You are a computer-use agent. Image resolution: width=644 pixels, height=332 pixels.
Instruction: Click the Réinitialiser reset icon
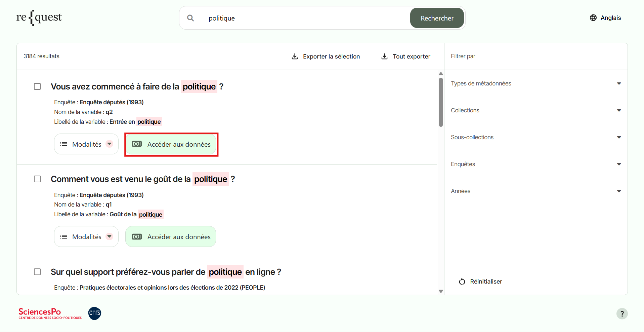click(462, 282)
